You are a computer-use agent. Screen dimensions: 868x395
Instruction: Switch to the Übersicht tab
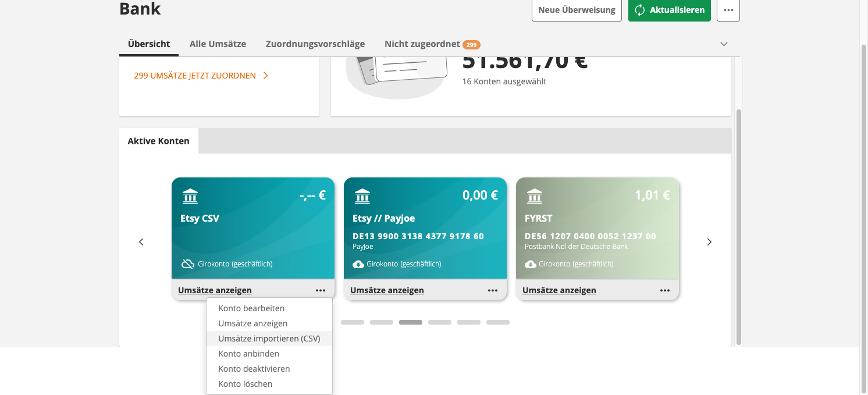pos(149,44)
